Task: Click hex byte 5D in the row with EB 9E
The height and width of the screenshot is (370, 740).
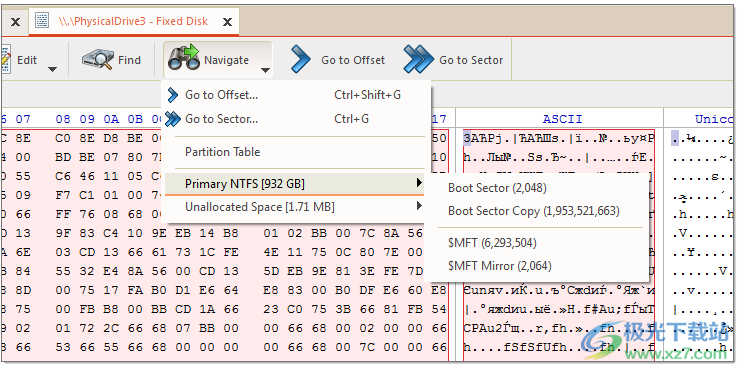Action: [x=271, y=271]
